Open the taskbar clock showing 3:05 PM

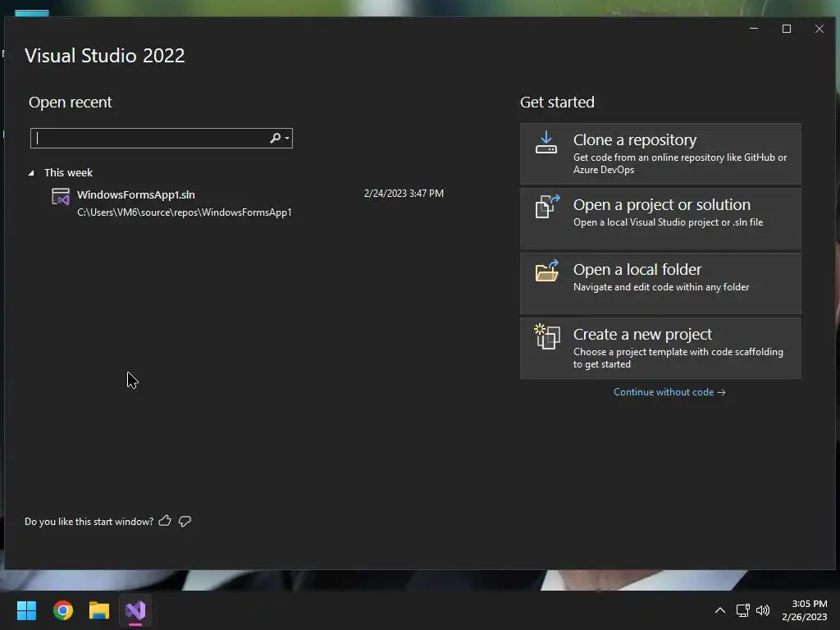click(x=804, y=610)
